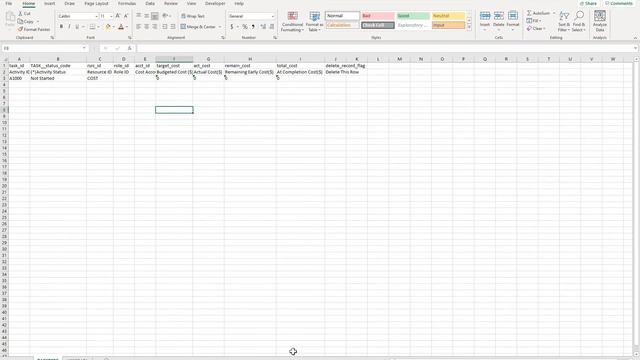Apply the Good cell style
The width and height of the screenshot is (640, 360).
pos(413,16)
